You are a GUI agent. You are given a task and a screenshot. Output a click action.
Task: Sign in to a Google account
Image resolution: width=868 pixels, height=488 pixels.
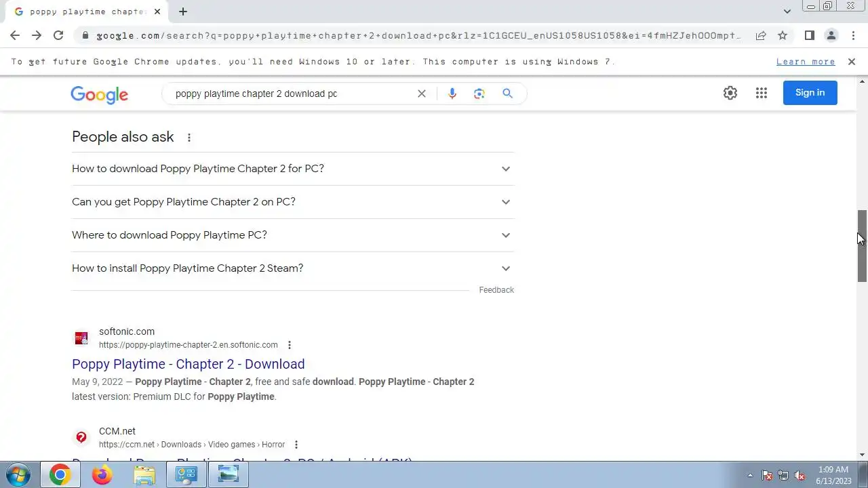[x=810, y=93]
